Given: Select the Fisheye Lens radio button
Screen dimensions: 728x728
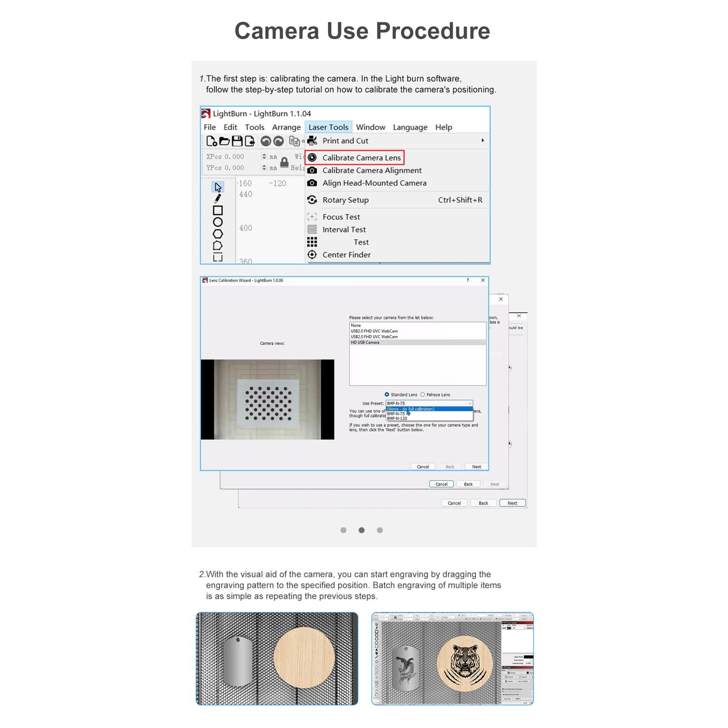Looking at the screenshot, I should click(423, 394).
